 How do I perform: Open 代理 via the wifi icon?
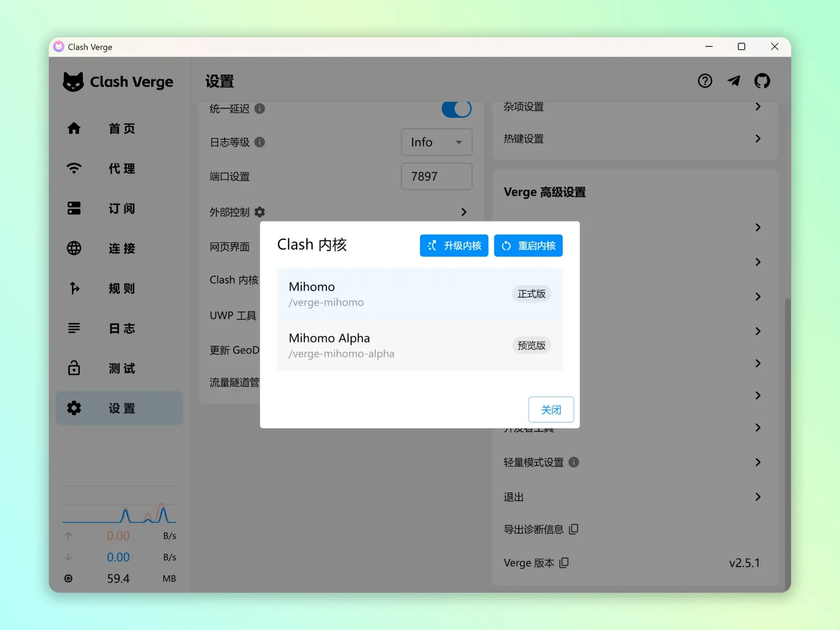74,169
